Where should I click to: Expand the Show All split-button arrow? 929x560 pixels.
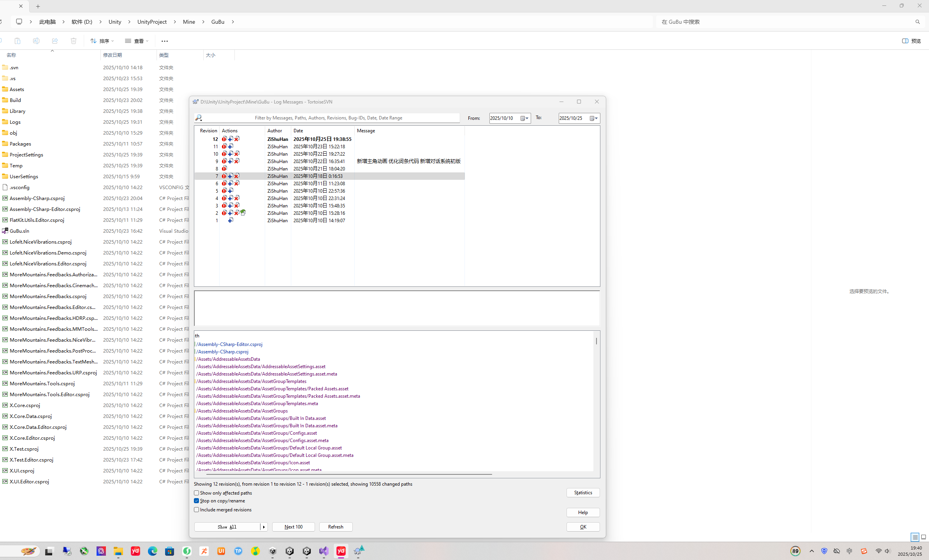tap(264, 527)
